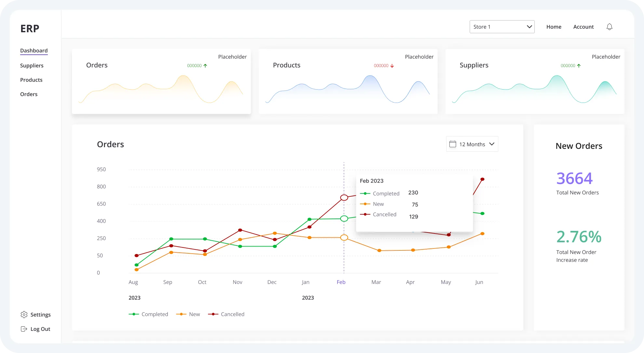Click the green up arrow on Orders card

click(x=205, y=65)
